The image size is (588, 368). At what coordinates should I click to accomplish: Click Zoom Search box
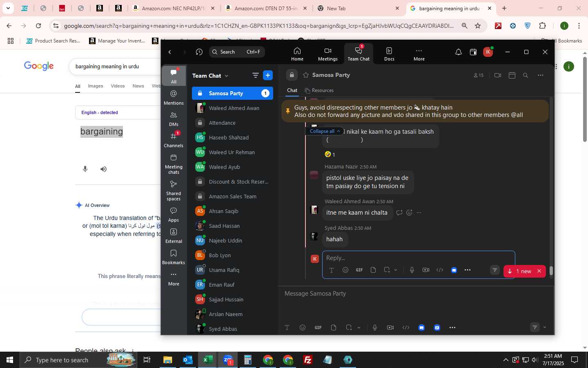click(x=237, y=52)
